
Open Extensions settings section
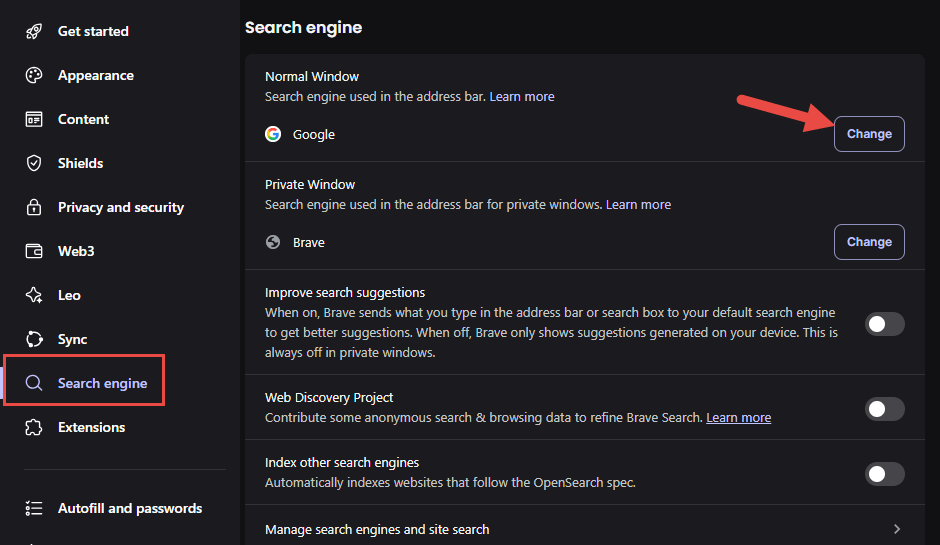92,427
